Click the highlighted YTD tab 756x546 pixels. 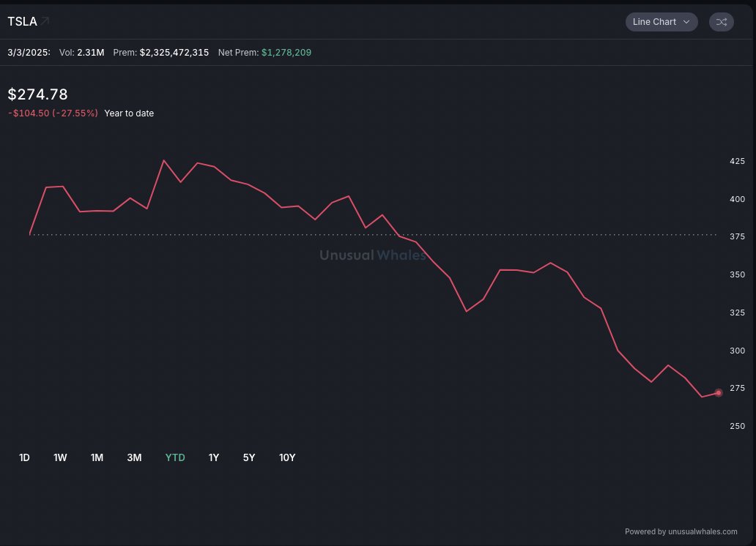tap(175, 457)
